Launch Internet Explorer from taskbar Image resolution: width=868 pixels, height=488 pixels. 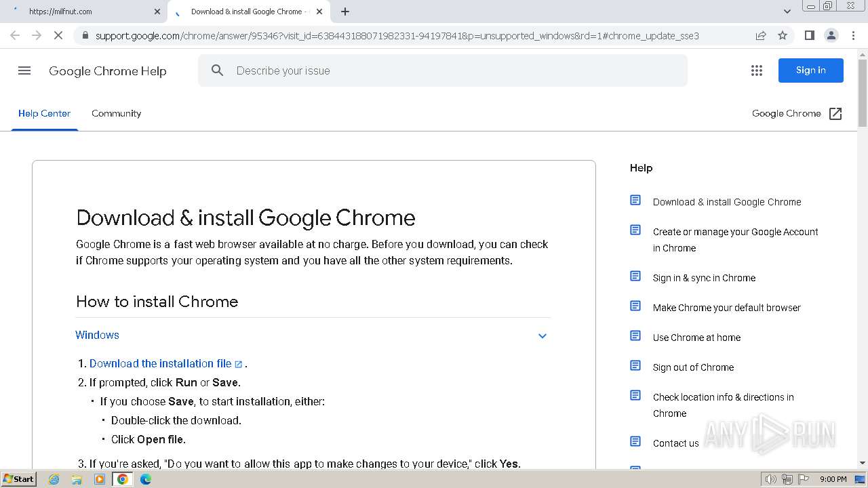click(x=54, y=479)
